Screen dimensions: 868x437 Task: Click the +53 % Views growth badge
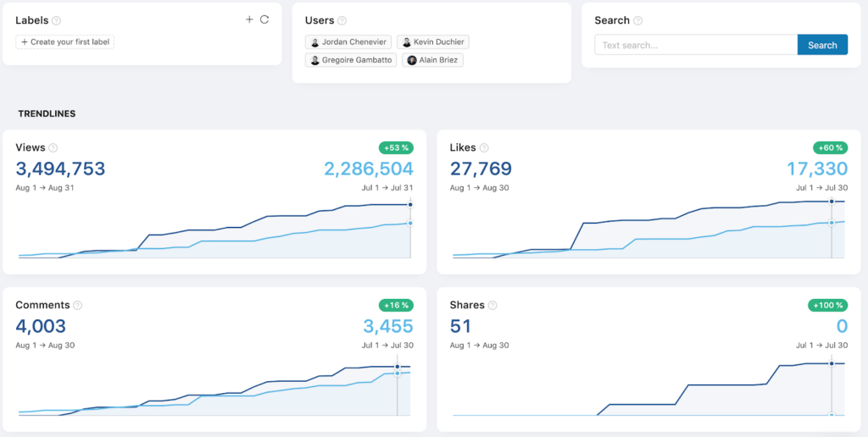(396, 147)
